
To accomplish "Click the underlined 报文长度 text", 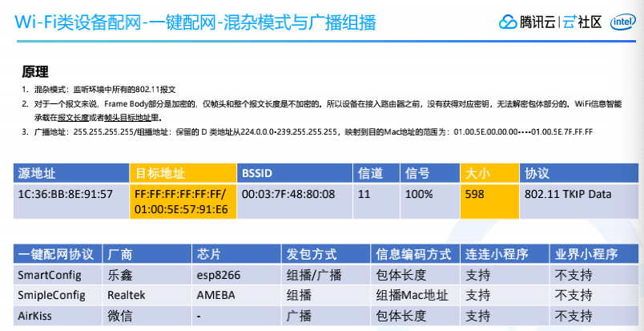I will pyautogui.click(x=73, y=118).
